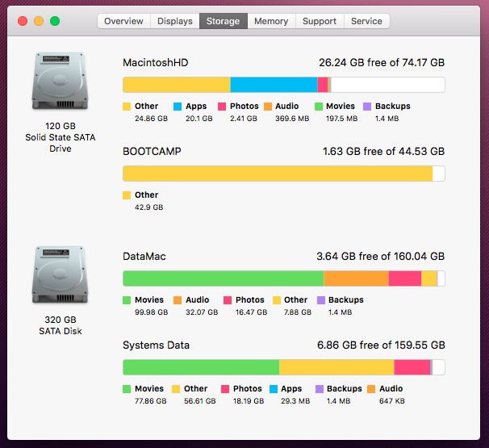Click '26.24 GB free of 74.17 GB'

pos(382,62)
